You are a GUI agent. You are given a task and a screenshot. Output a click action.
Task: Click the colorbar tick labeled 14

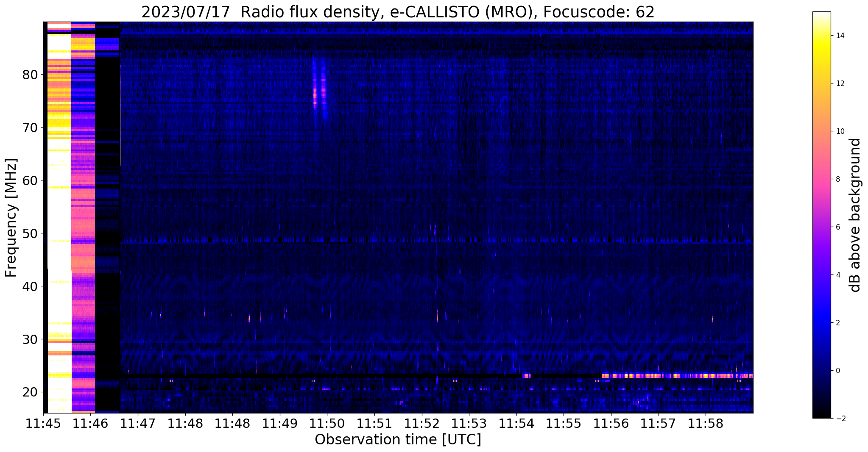tap(840, 36)
